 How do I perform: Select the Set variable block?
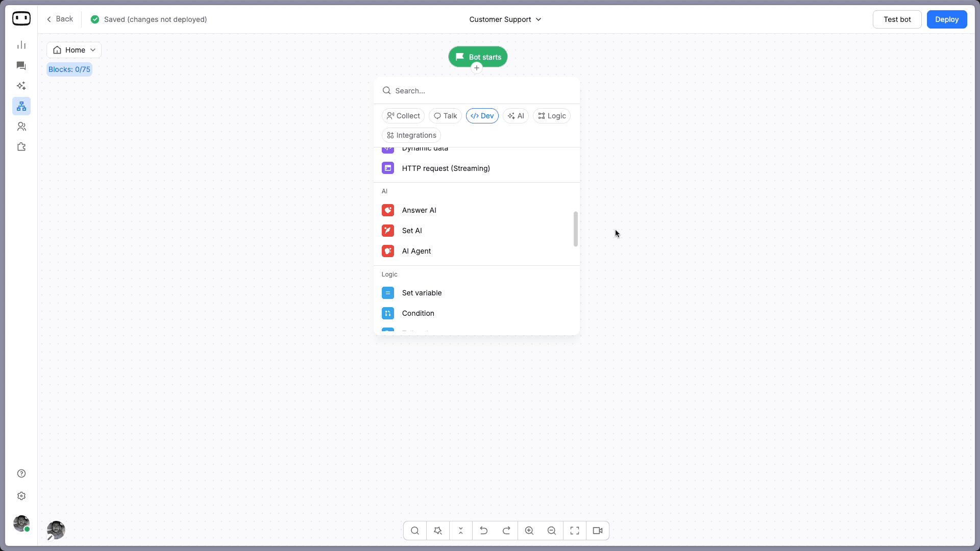(x=422, y=293)
